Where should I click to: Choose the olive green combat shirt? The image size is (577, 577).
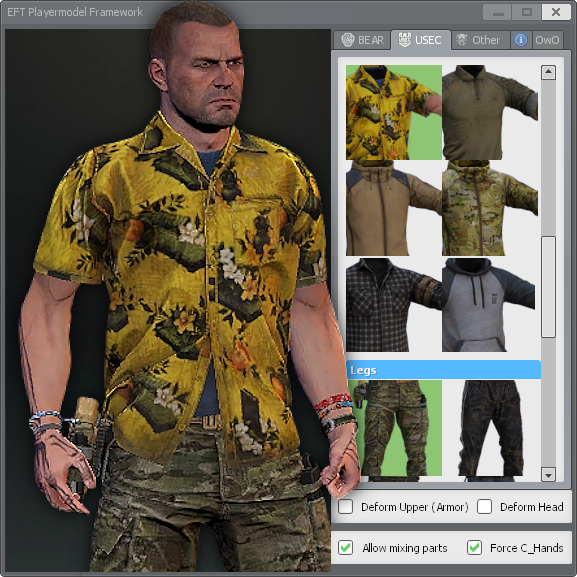click(x=490, y=112)
